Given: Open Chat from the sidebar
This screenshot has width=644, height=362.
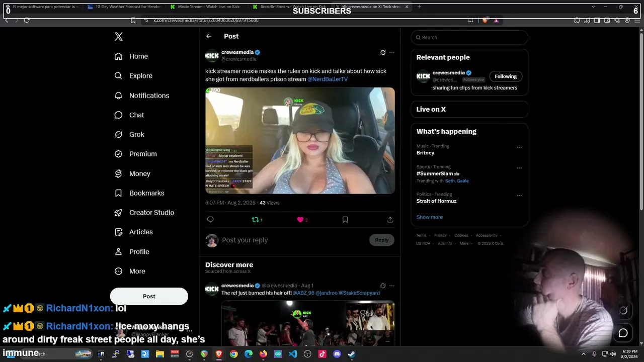Looking at the screenshot, I should coord(129,115).
